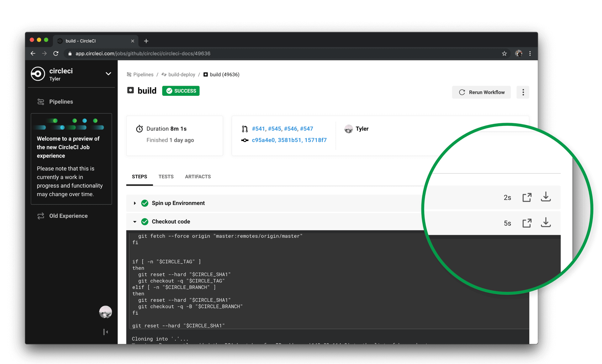Screen dimensions: 602x364
Task: Download Spin up Environment step output
Action: coord(546,197)
